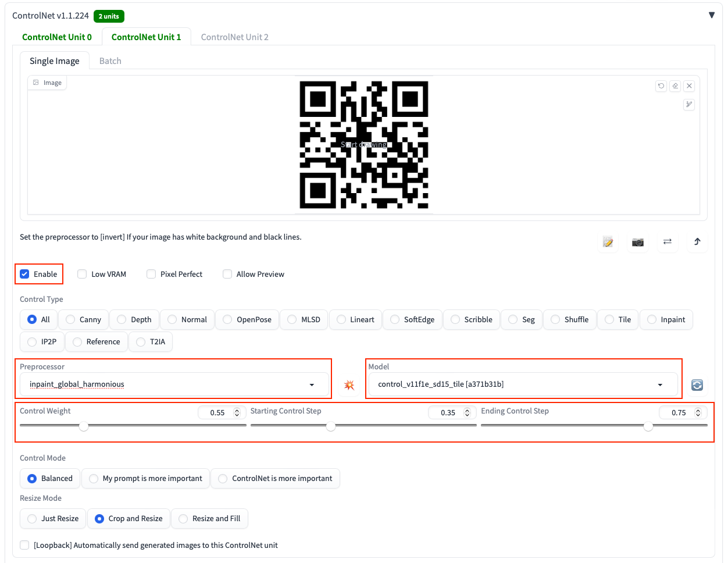Send image dimensions using the up-arrow icon

point(697,242)
